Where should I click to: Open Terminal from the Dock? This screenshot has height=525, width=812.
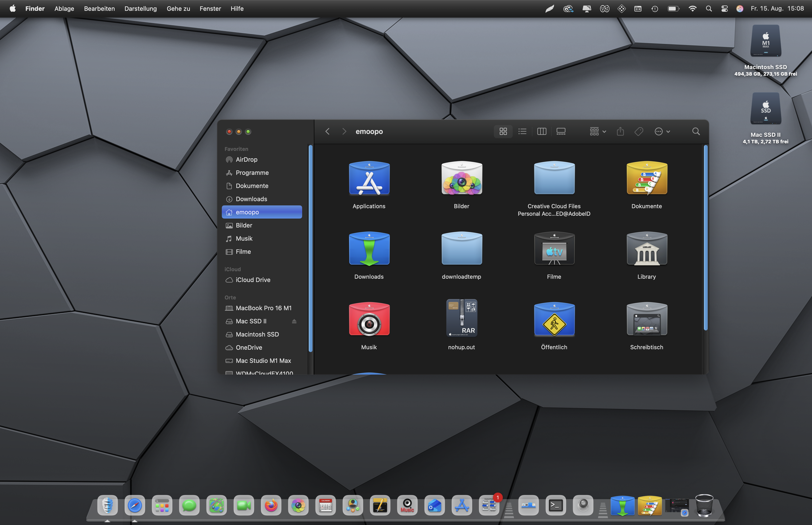click(556, 505)
